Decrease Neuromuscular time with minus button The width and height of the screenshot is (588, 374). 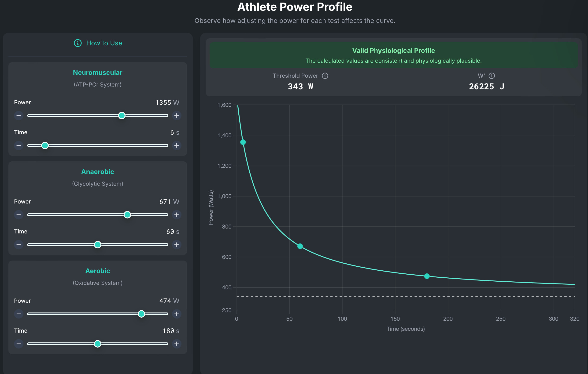(19, 146)
